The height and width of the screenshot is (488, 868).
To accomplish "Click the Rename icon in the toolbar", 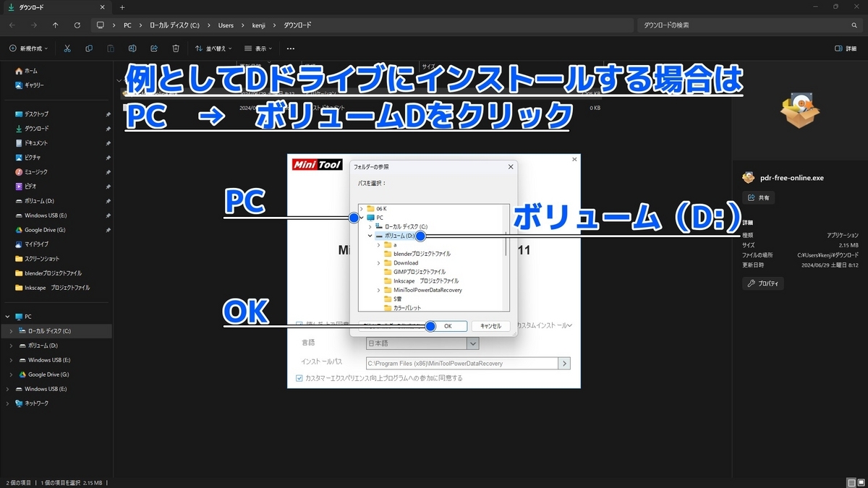I will (131, 48).
